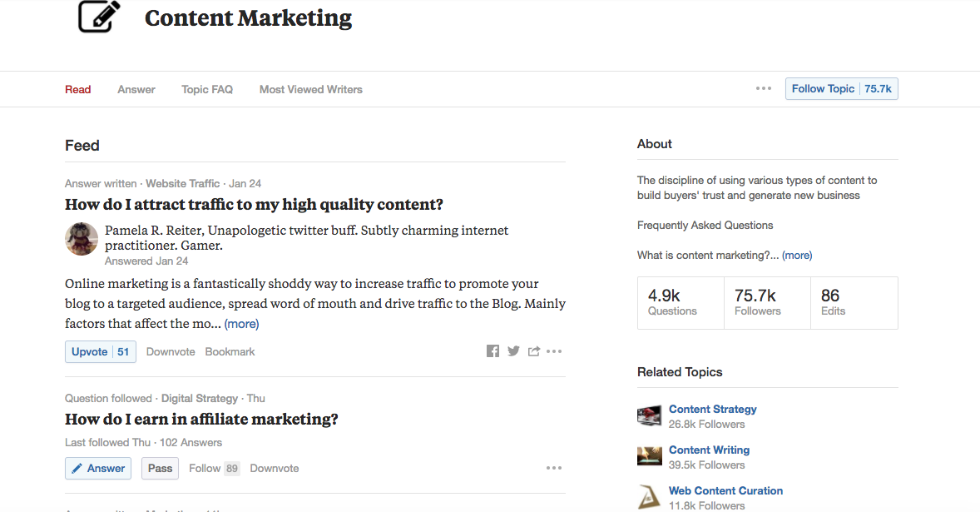This screenshot has width=980, height=512.
Task: Open the Content Writing topic thumbnail
Action: click(x=649, y=456)
